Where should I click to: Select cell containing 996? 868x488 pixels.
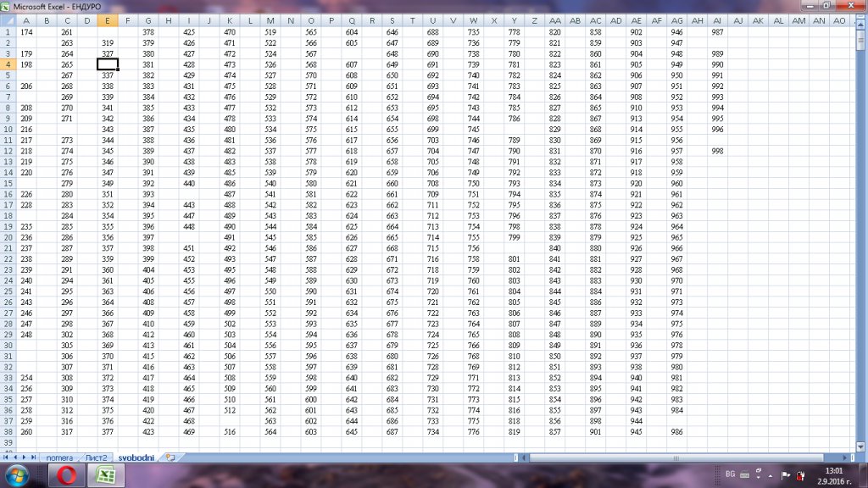[x=717, y=130]
